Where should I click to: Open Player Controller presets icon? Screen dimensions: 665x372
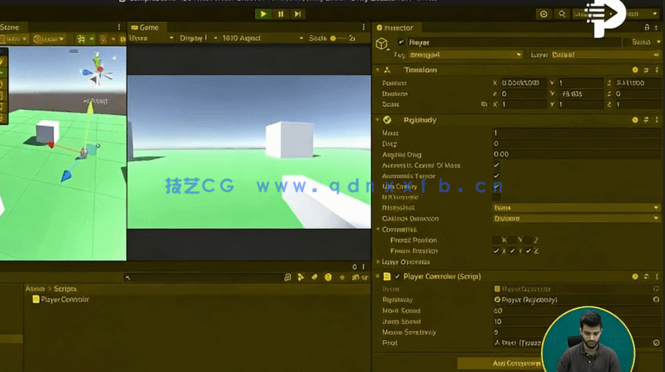coord(646,277)
